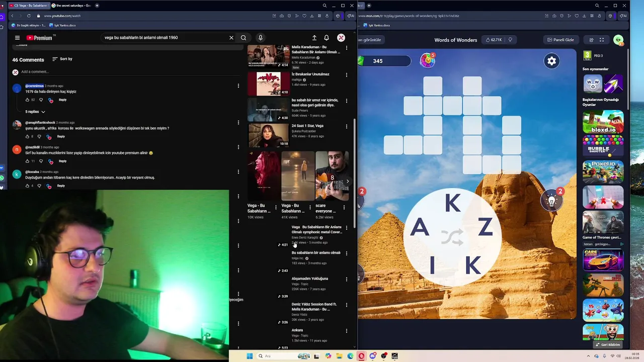The image size is (644, 362).
Task: Like Words of Wonders thumbs-up 62.71K
Action: 494,40
